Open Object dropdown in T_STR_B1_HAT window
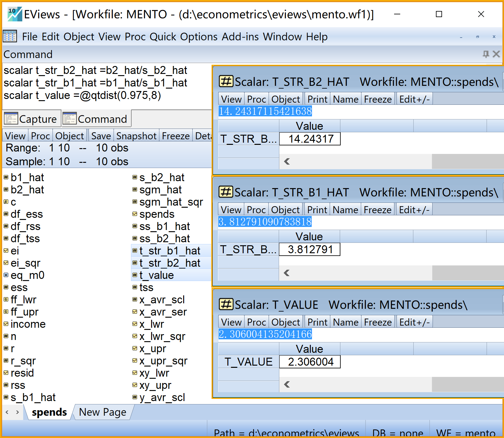The width and height of the screenshot is (504, 438). (285, 210)
